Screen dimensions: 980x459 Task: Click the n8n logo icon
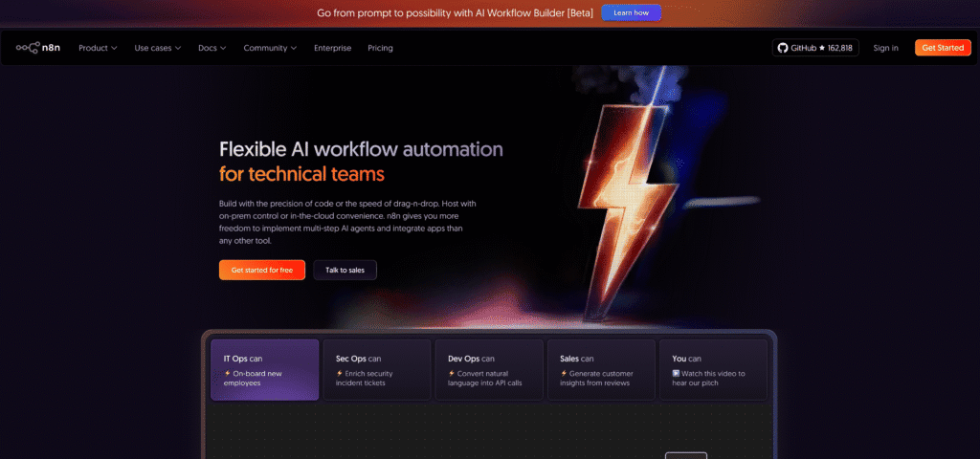point(27,48)
